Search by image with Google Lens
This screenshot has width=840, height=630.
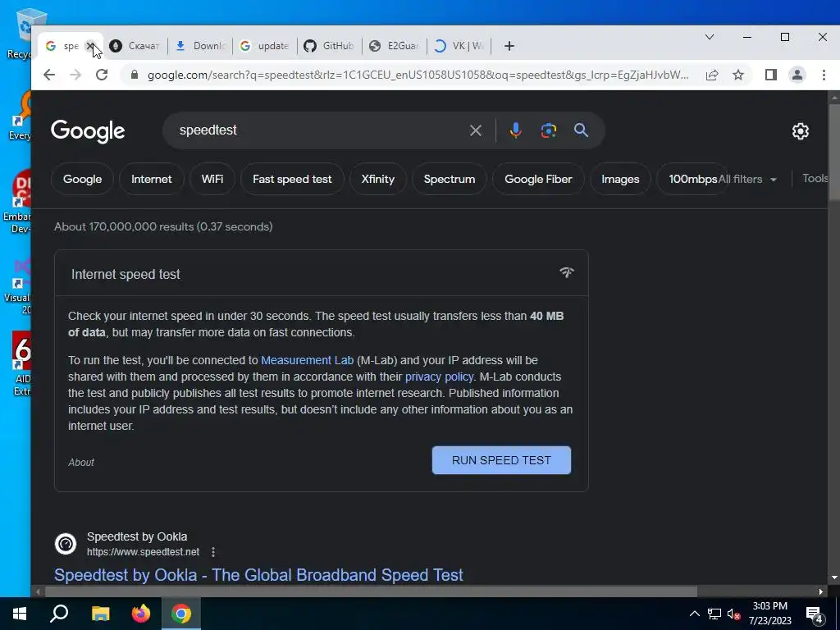click(549, 130)
